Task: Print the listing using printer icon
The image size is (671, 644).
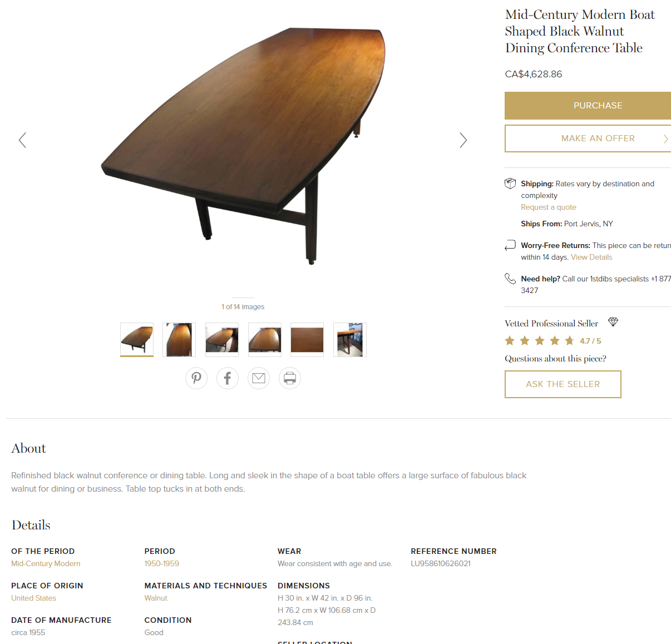Action: (290, 378)
